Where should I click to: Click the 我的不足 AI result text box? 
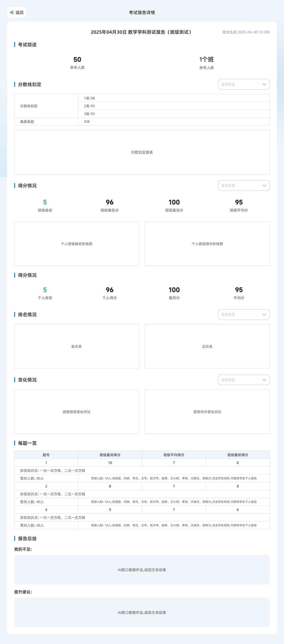pyautogui.click(x=142, y=570)
